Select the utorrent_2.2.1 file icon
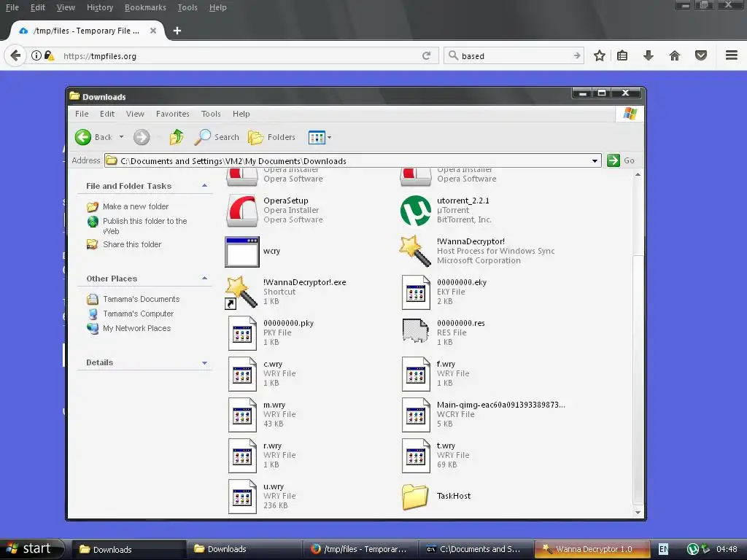 (x=416, y=211)
